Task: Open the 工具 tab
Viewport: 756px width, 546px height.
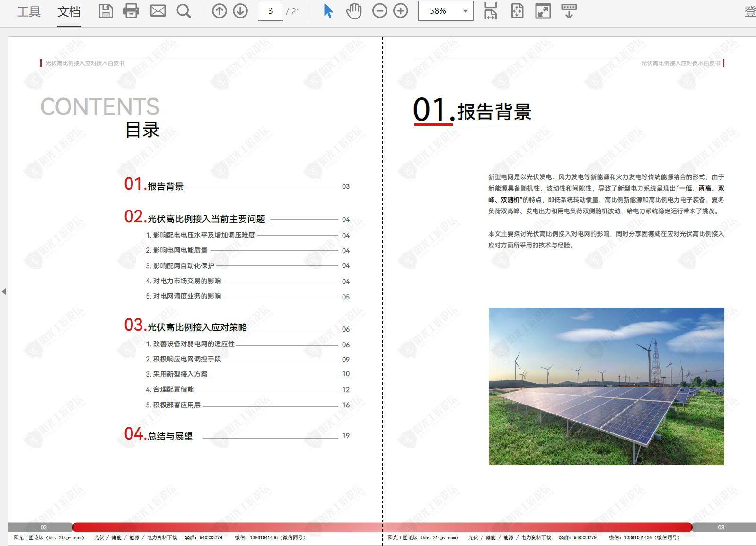Action: click(x=29, y=11)
